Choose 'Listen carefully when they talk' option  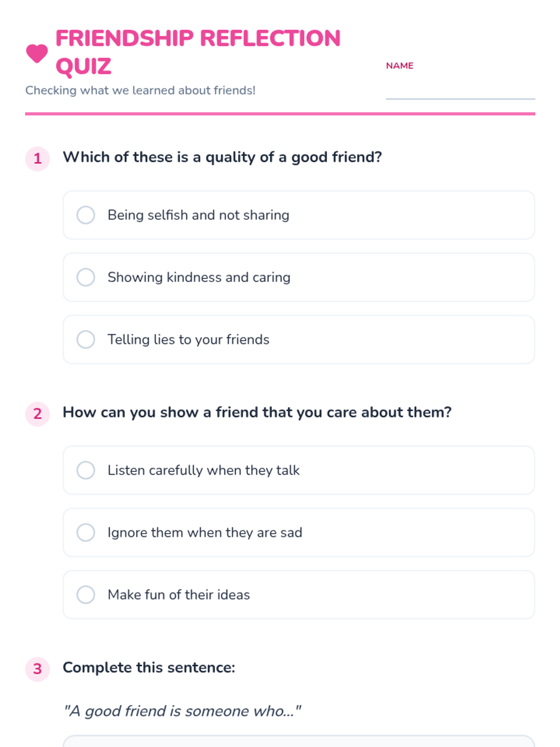point(86,470)
